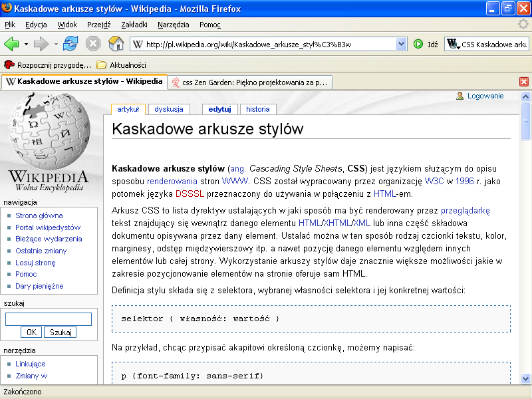Close the current tab with red X
This screenshot has width=532, height=399.
point(524,82)
